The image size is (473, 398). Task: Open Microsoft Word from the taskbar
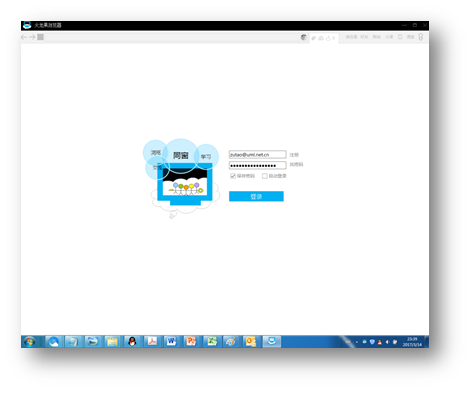[171, 342]
